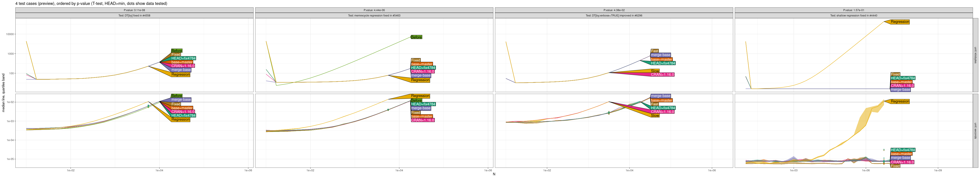Click 'CRAN=1.16.0' label in #6296 kilobytes panel
980x178 pixels.
(662, 75)
